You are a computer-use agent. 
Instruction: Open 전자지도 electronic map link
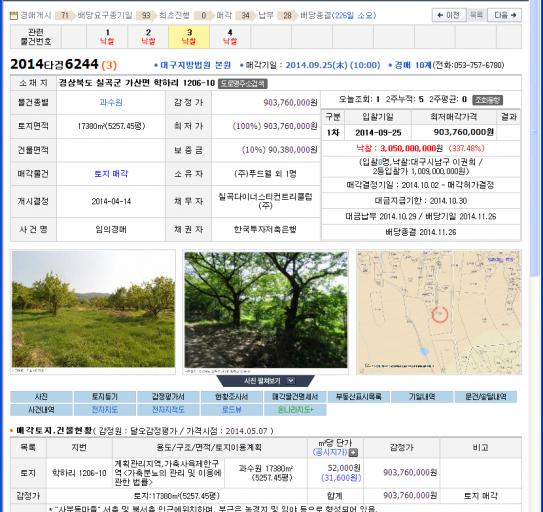[x=105, y=410]
